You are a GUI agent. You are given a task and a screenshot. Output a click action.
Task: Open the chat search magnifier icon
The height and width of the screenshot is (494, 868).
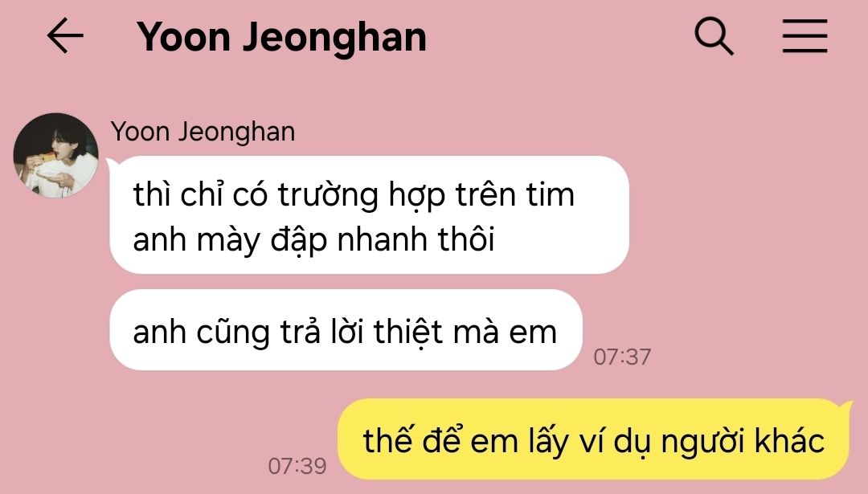(x=714, y=36)
